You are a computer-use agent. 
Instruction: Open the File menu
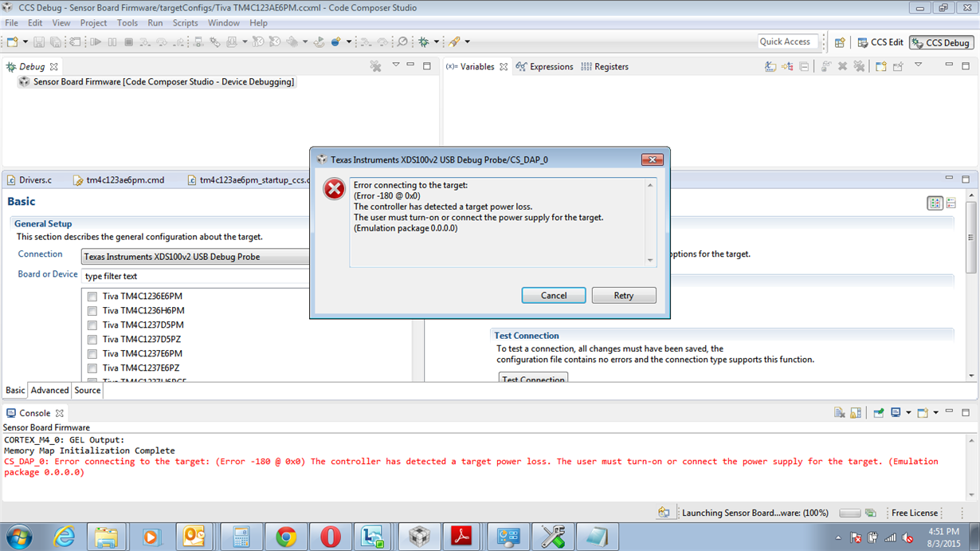pyautogui.click(x=12, y=23)
